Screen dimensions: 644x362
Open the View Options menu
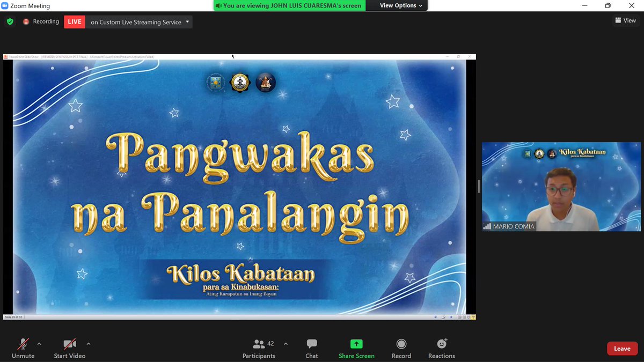click(x=401, y=5)
